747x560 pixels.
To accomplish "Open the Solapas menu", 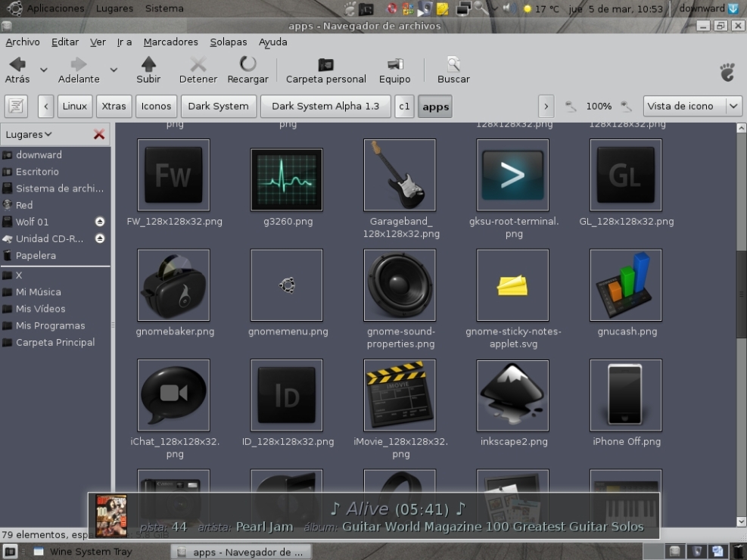I will [229, 42].
